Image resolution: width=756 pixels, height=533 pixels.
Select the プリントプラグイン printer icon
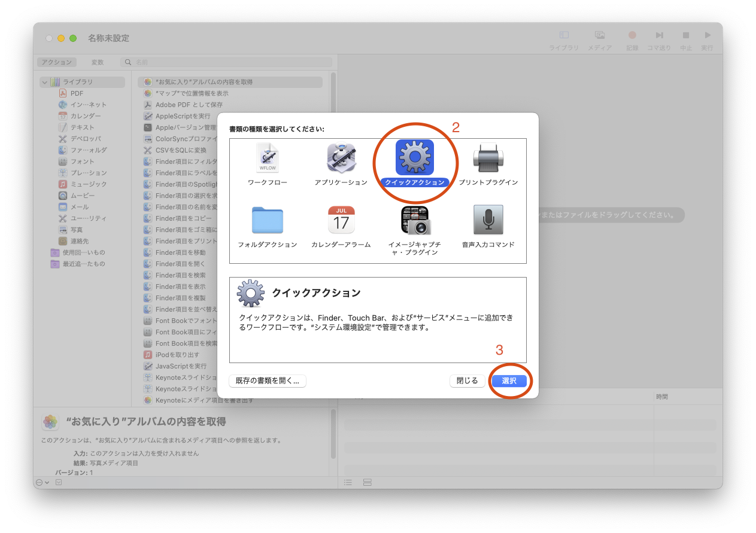[488, 159]
